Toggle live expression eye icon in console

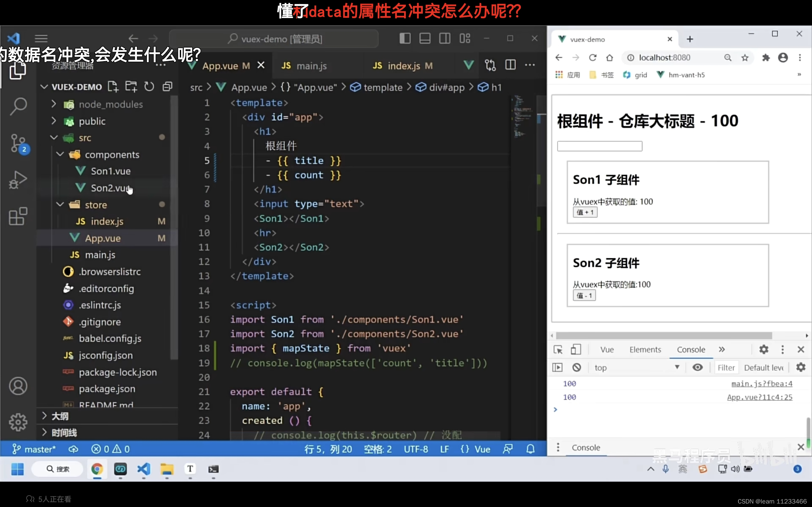(x=697, y=368)
